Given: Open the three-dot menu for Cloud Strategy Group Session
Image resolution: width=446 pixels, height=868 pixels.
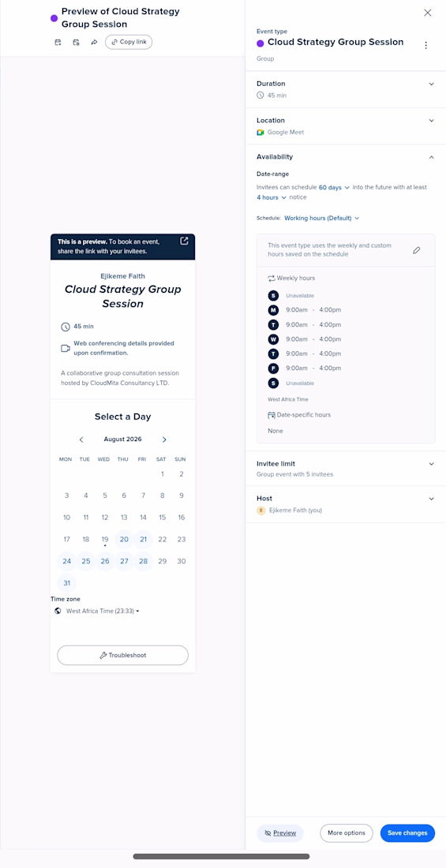Looking at the screenshot, I should (426, 46).
